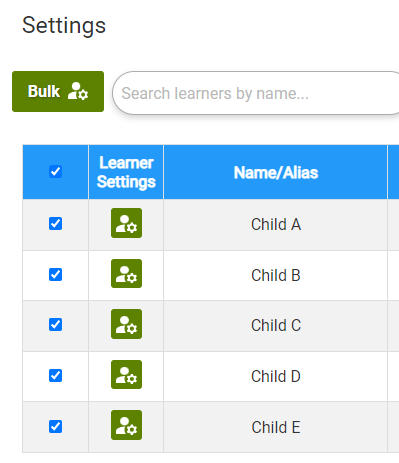This screenshot has height=463, width=399.
Task: Select the Child A name cell
Action: [x=276, y=225]
